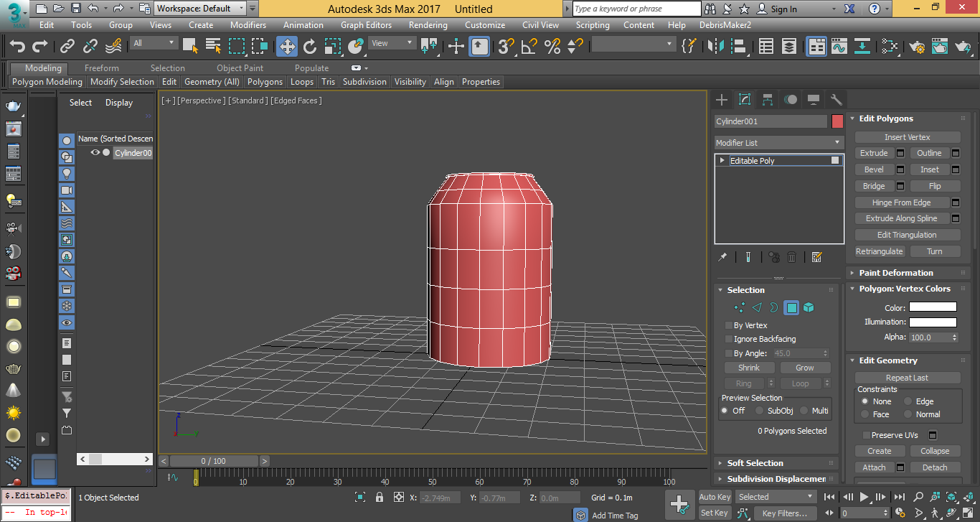980x522 pixels.
Task: Select Border sub-object level icon
Action: click(774, 307)
